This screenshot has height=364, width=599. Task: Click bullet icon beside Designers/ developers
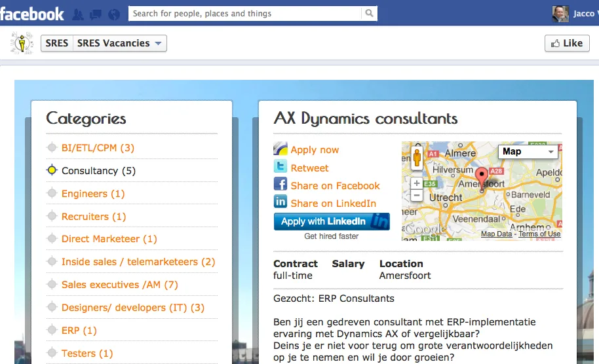[52, 307]
